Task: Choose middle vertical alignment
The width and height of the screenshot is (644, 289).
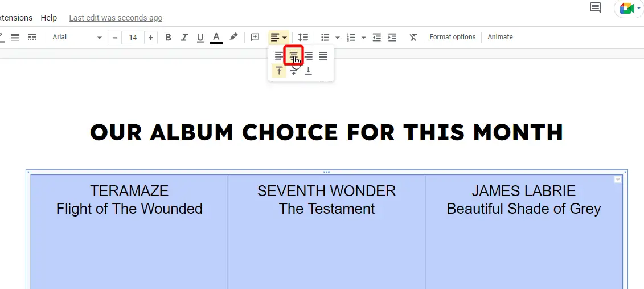Action: click(294, 71)
